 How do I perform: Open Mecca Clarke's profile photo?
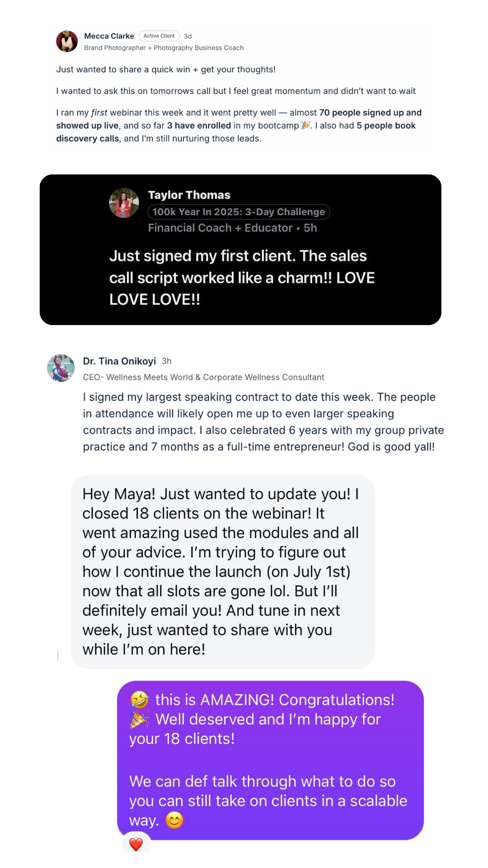coord(67,41)
